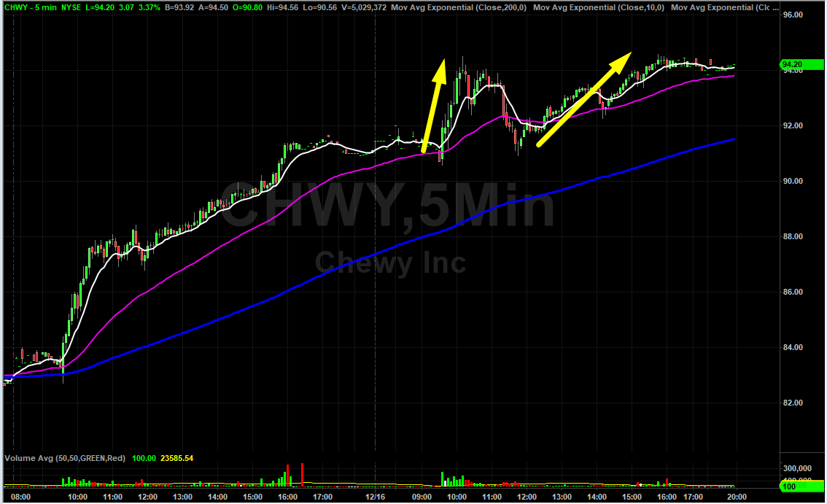The width and height of the screenshot is (827, 504).
Task: Click the green 94.20 current price marker
Action: coord(793,65)
